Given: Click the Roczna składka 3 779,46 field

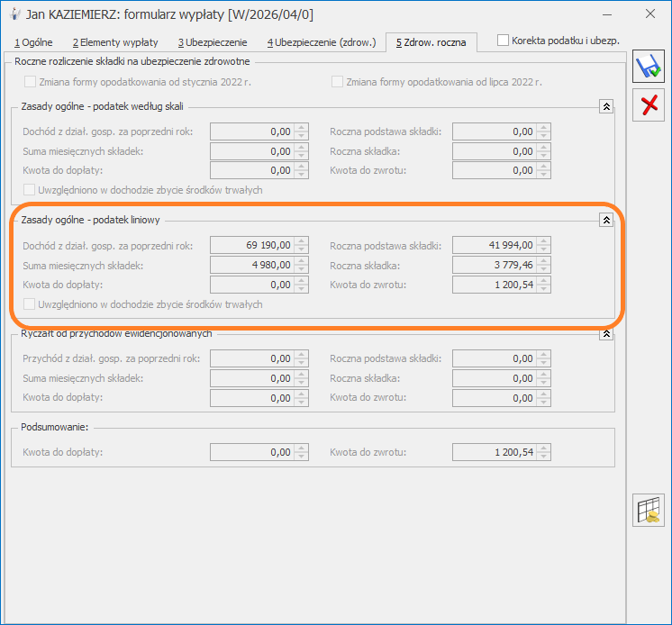Looking at the screenshot, I should (x=495, y=265).
